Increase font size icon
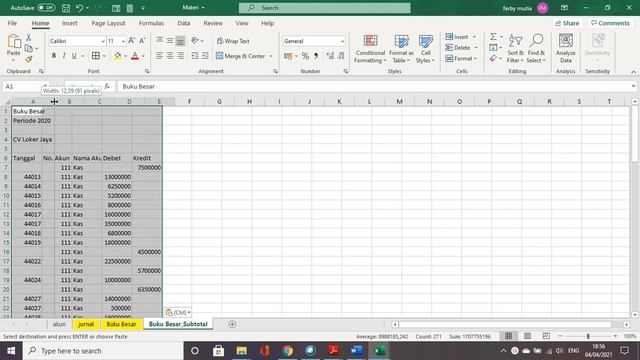Image resolution: width=640 pixels, height=360 pixels. (x=131, y=41)
